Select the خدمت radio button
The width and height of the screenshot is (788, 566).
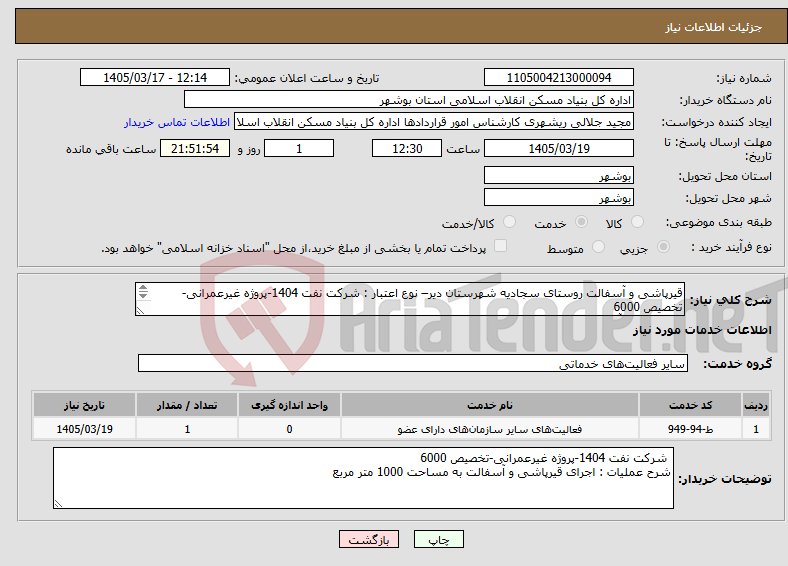click(581, 222)
